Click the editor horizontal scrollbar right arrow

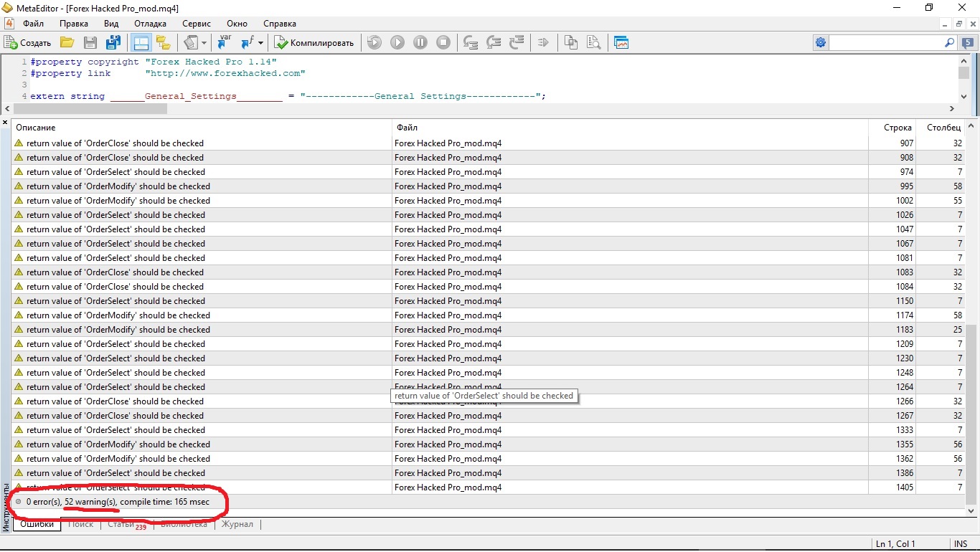951,109
